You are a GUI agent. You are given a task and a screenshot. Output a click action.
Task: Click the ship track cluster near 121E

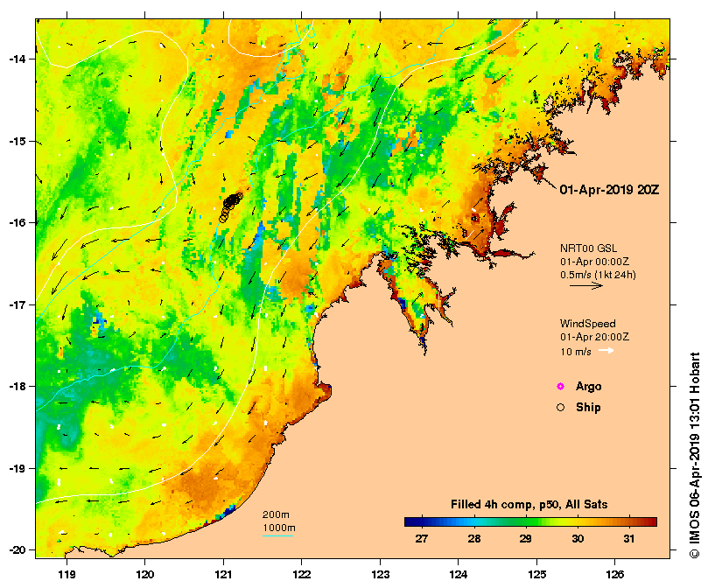coord(230,206)
